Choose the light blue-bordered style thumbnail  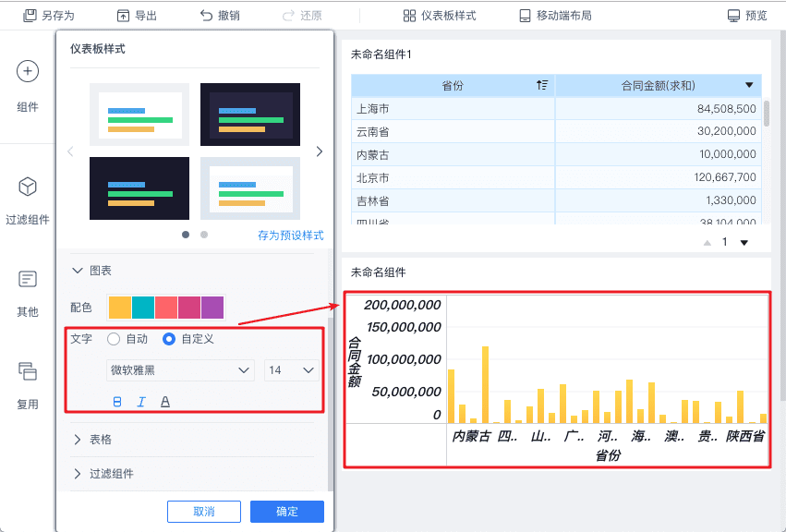pos(250,188)
